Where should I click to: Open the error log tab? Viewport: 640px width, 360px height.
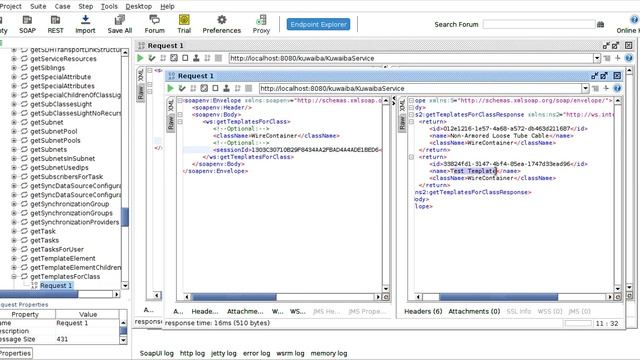pyautogui.click(x=256, y=353)
